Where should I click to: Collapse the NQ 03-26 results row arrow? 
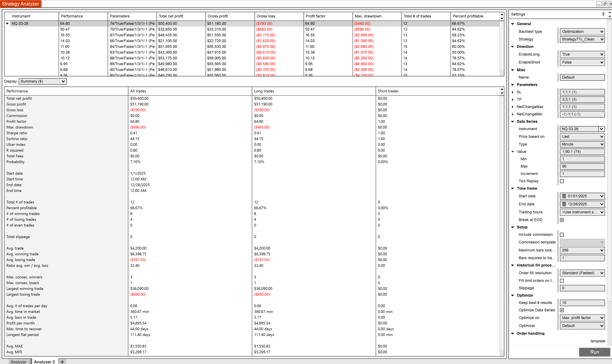(x=7, y=24)
